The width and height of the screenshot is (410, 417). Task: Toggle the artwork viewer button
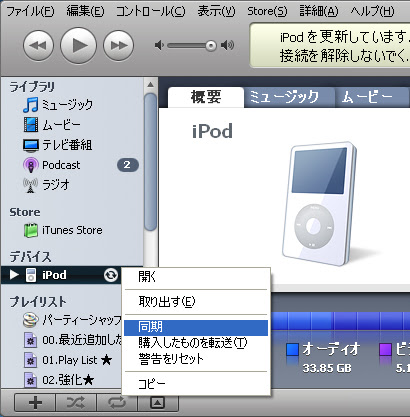(158, 403)
